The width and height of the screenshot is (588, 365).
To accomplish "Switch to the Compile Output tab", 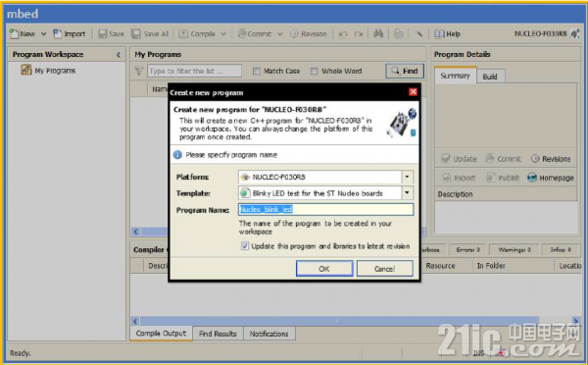I will click(x=161, y=333).
